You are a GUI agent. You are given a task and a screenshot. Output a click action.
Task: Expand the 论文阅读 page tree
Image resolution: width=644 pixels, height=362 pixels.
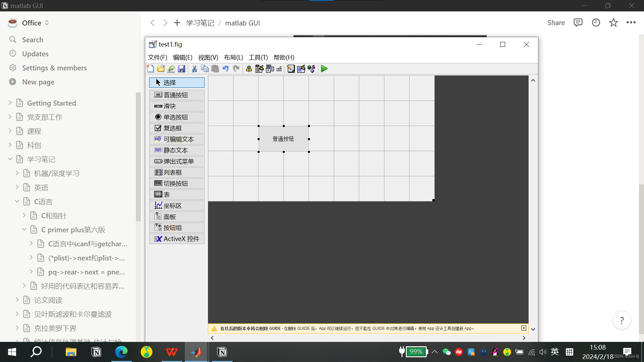(17, 300)
